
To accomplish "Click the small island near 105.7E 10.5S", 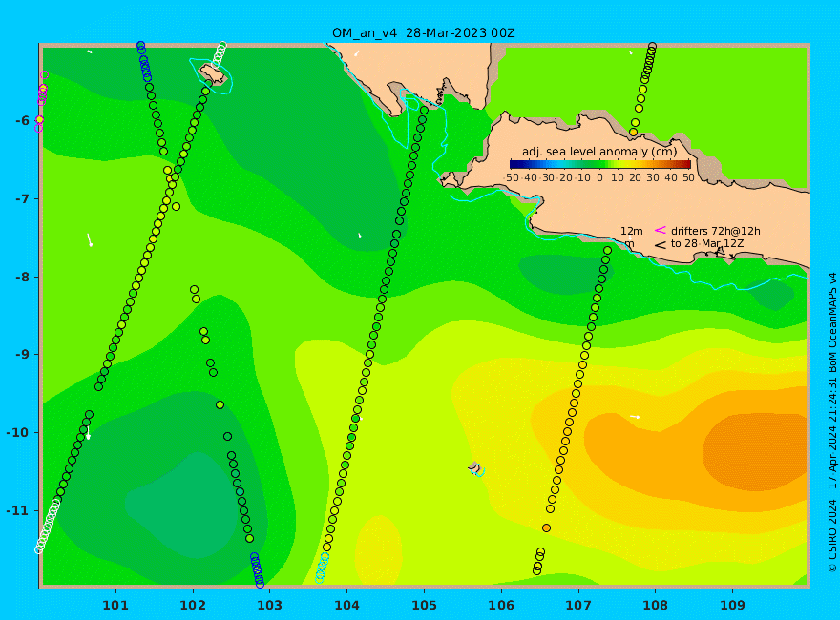I will [474, 468].
